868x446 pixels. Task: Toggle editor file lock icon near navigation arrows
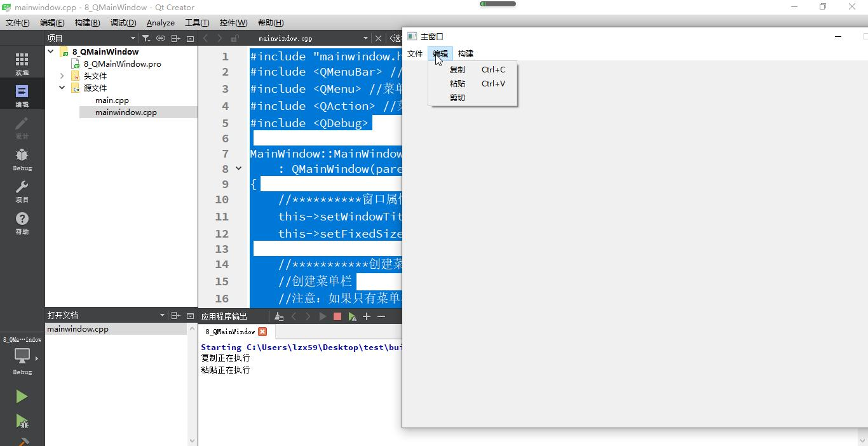(x=235, y=38)
